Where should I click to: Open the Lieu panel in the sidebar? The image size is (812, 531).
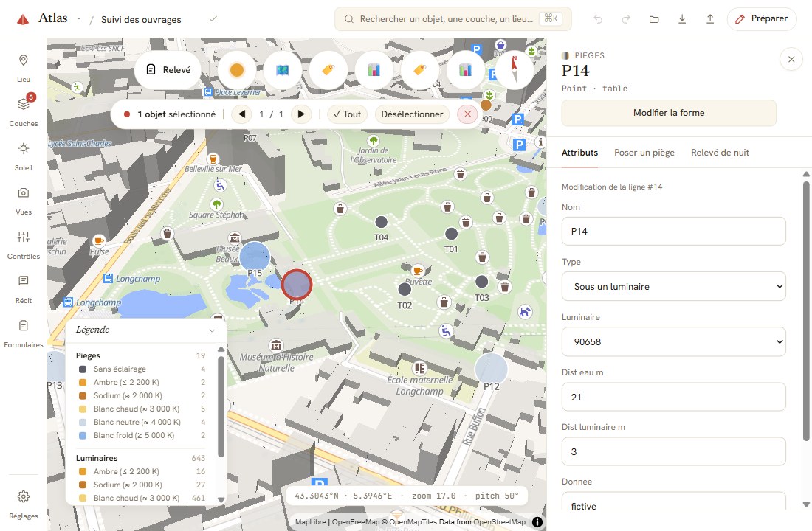[x=24, y=68]
